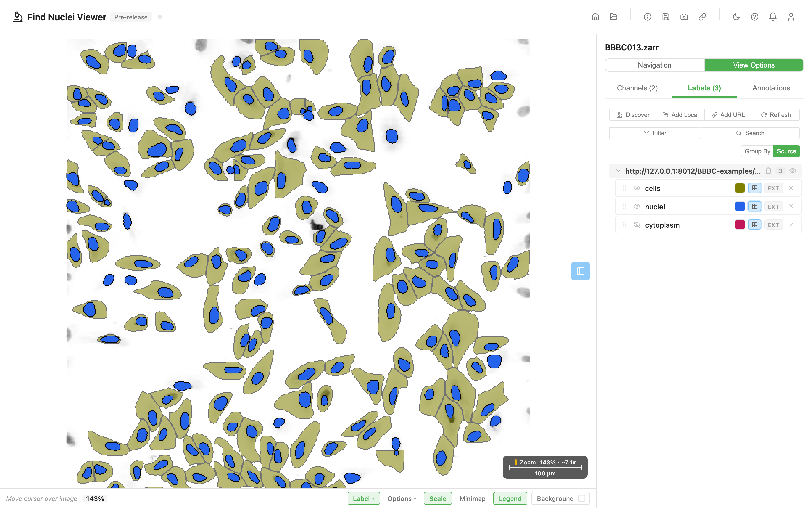Image resolution: width=812 pixels, height=508 pixels.
Task: Click the 143% zoom readout
Action: click(x=95, y=499)
